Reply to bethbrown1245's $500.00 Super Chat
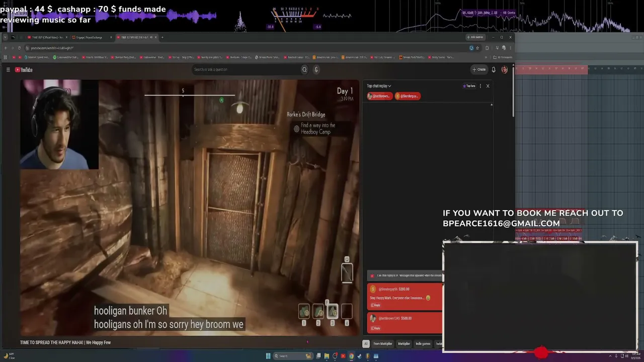 click(x=376, y=328)
